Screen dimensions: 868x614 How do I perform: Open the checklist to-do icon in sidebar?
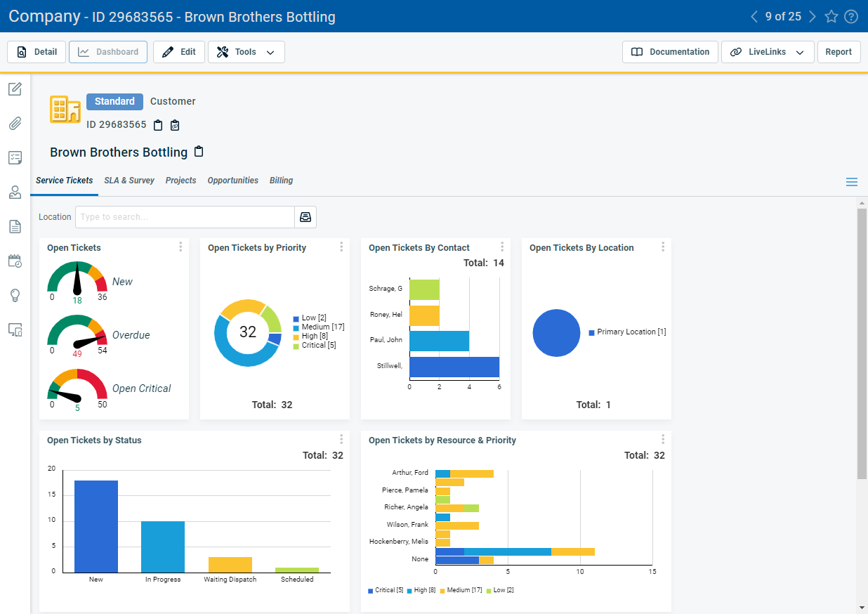pos(15,158)
